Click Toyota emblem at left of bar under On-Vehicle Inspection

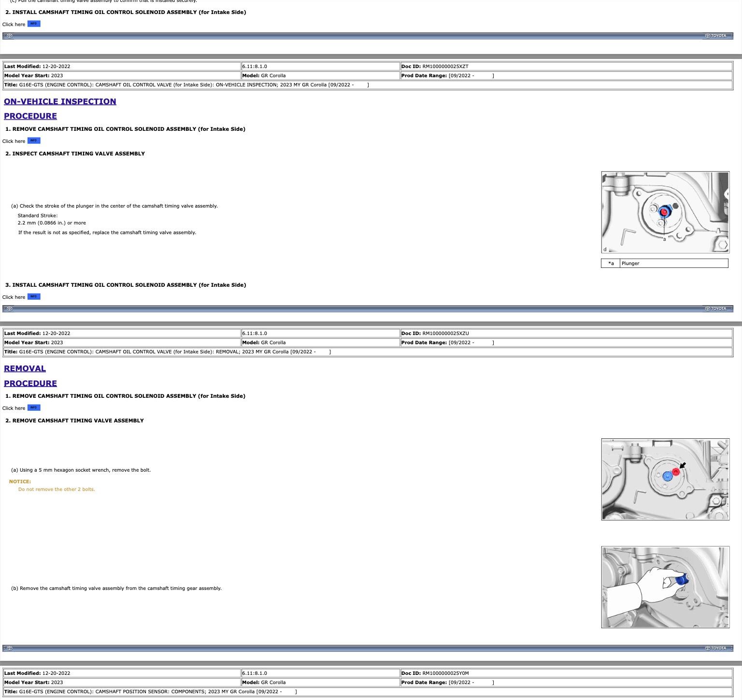[x=9, y=308]
